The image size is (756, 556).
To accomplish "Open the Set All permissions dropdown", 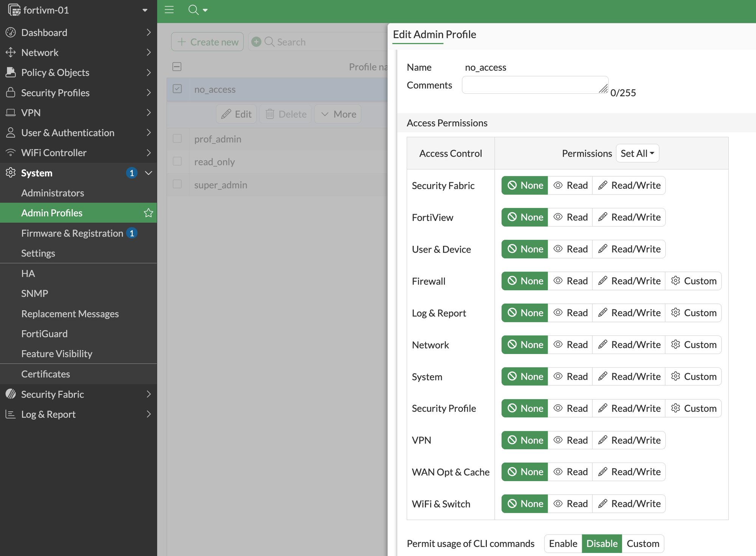I will click(x=637, y=153).
